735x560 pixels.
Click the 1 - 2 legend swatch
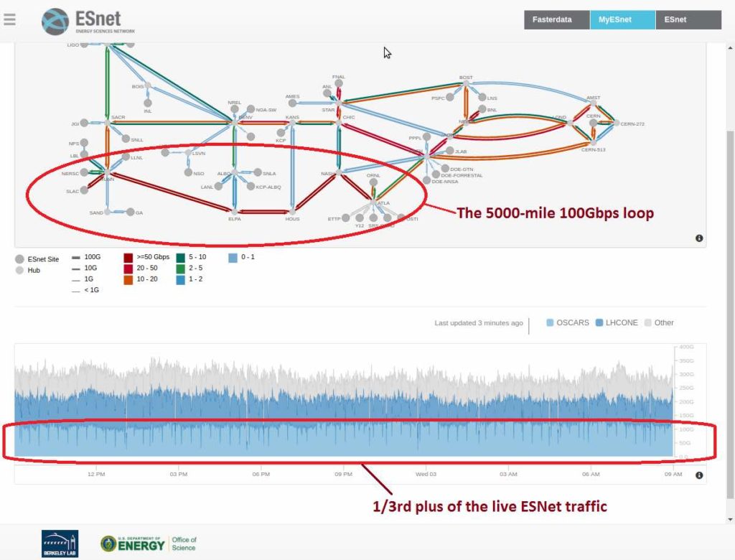(x=180, y=279)
